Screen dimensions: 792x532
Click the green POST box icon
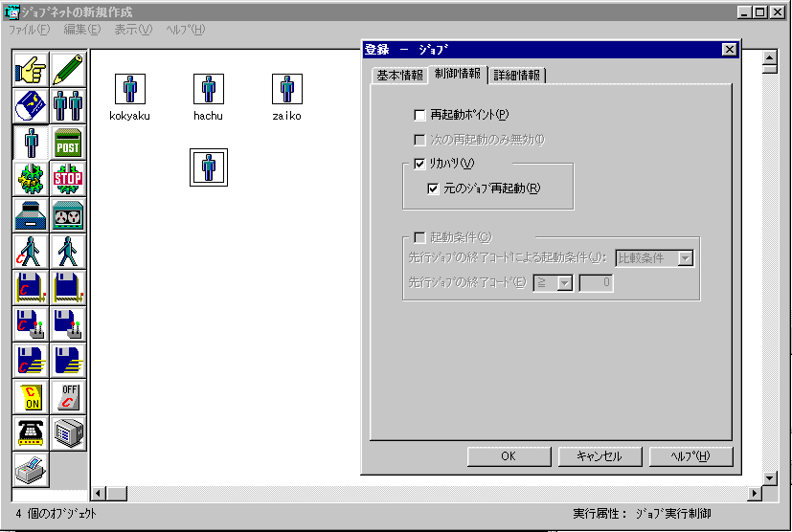(x=68, y=143)
